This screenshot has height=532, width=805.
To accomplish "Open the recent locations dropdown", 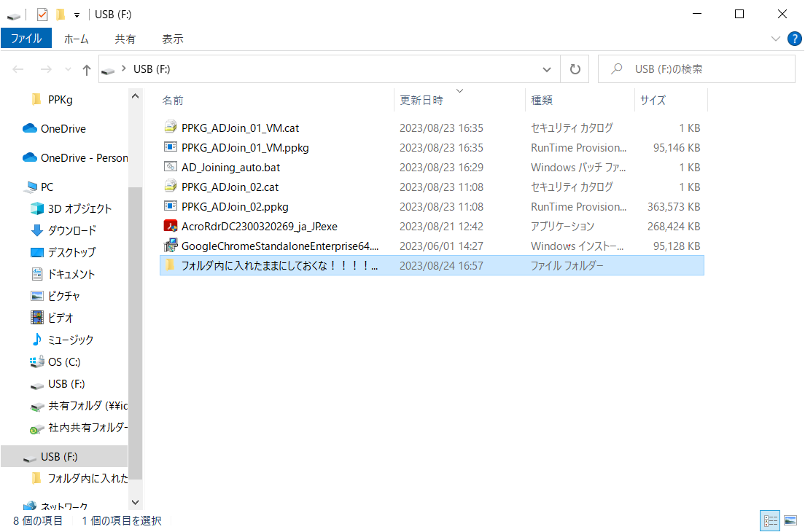I will (x=68, y=69).
